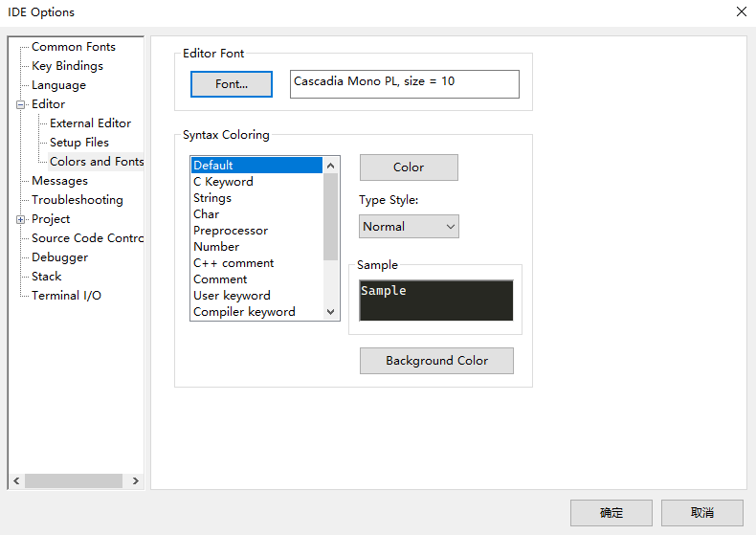Click the tree panel scroll right arrow

pyautogui.click(x=136, y=480)
